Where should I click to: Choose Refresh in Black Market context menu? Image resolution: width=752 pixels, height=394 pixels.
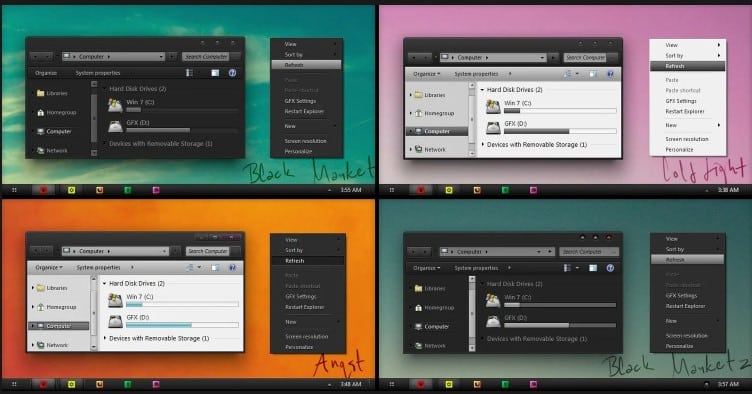(x=306, y=65)
